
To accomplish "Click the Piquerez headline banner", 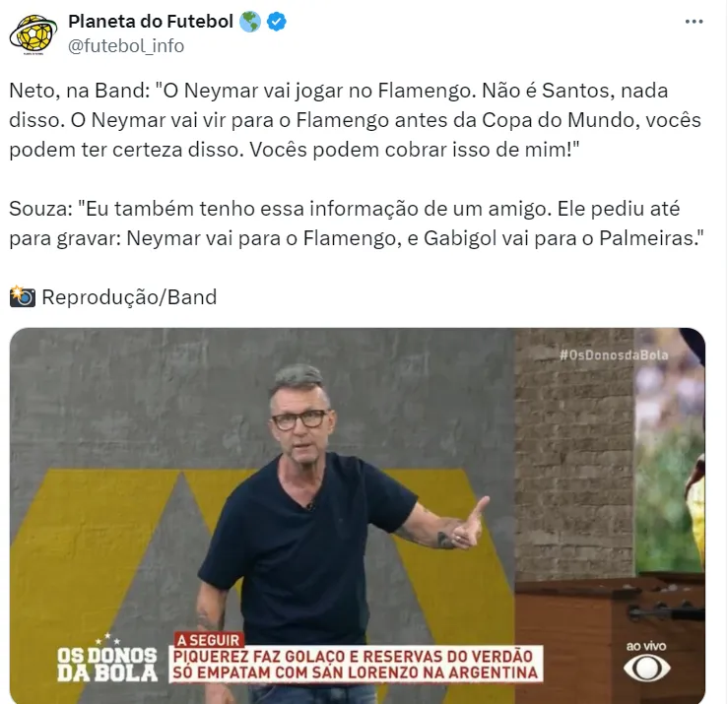I will [x=356, y=665].
